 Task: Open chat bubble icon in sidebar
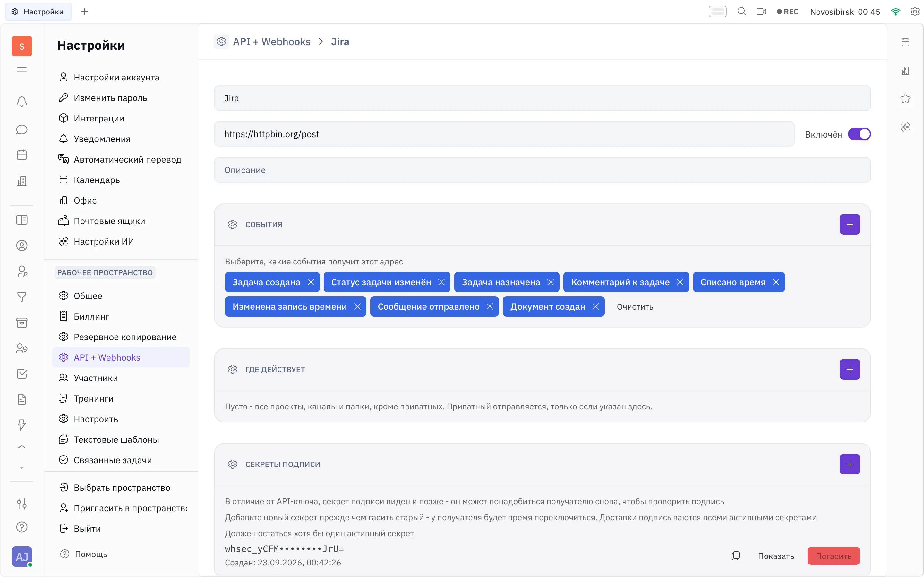pos(22,130)
